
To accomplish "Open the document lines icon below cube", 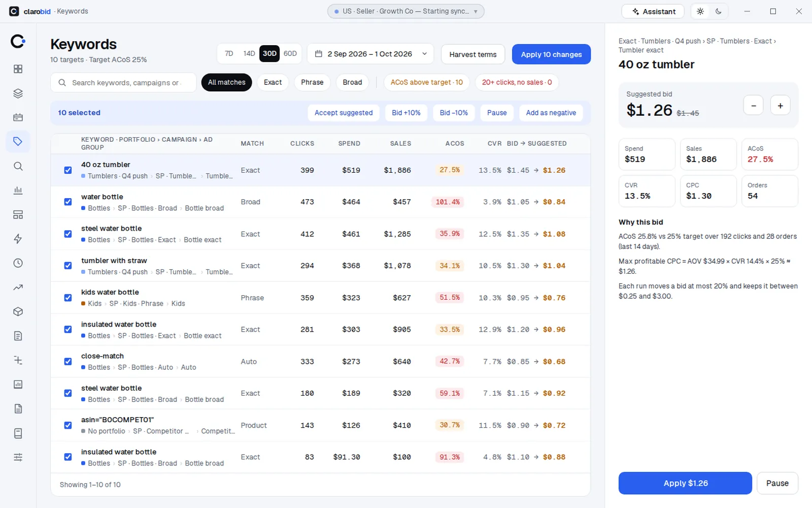I will click(18, 336).
